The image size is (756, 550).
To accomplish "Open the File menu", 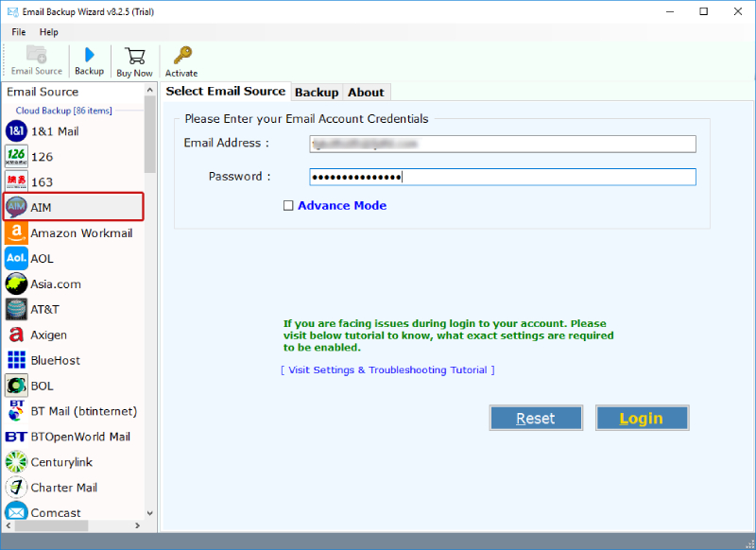I will click(18, 31).
